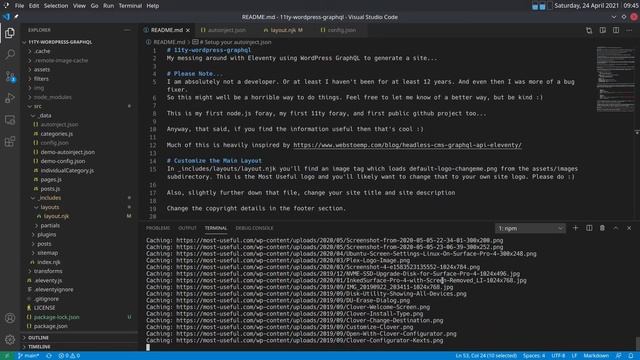The width and height of the screenshot is (640, 360).
Task: Click the main branch indicator in status bar
Action: [29, 356]
